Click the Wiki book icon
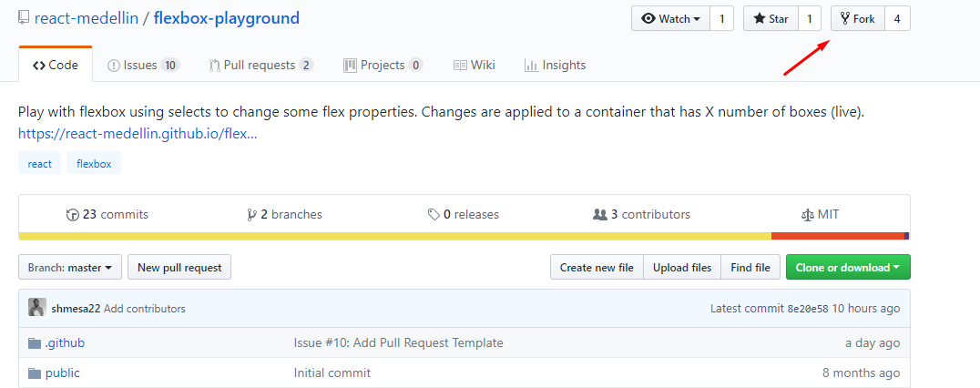Screen dimensions: 980x388 click(460, 65)
